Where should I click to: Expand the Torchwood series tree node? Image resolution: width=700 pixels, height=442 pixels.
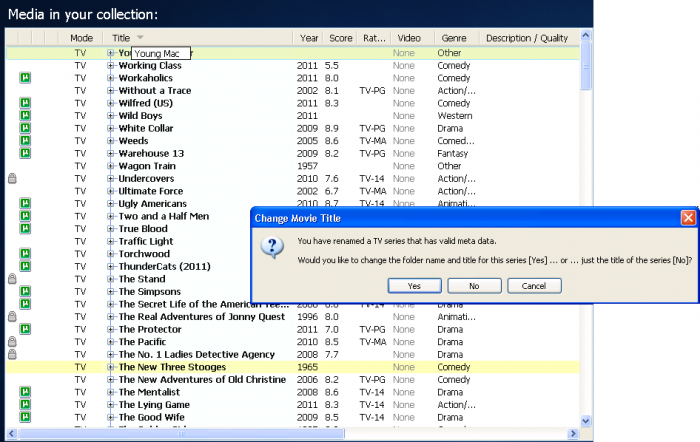tap(110, 254)
